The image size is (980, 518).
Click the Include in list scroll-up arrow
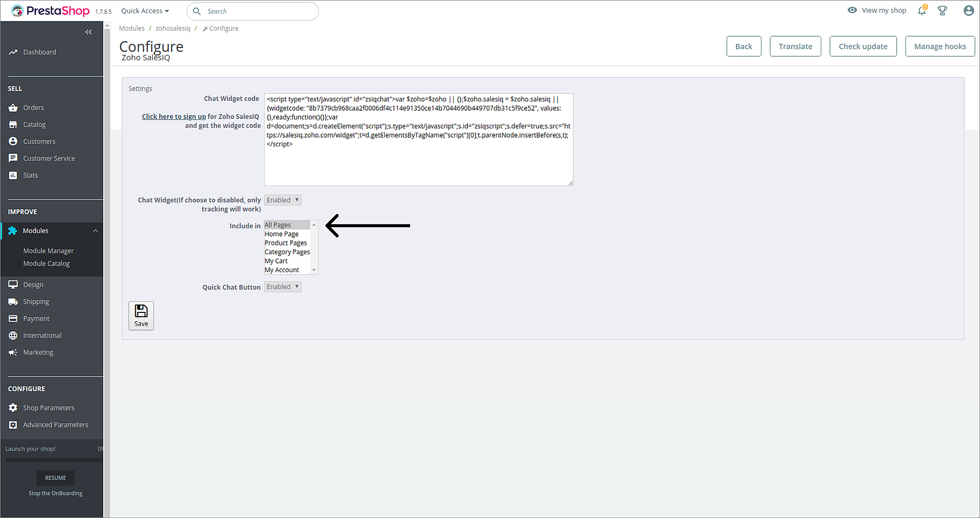[x=314, y=225]
